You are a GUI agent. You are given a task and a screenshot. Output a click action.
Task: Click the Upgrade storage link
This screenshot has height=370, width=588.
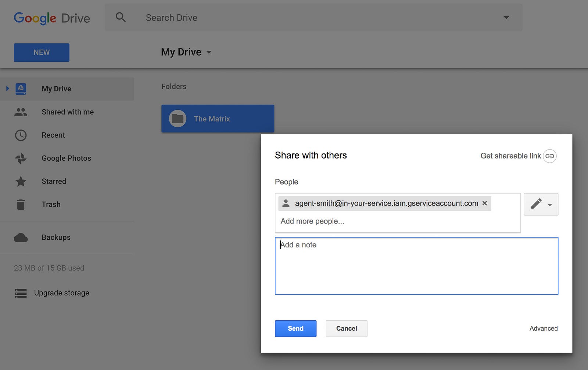(62, 293)
